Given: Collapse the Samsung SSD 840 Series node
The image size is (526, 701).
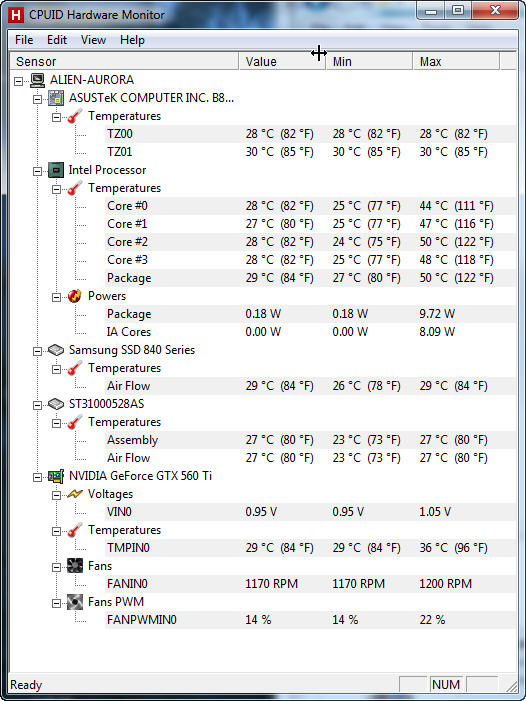Looking at the screenshot, I should point(38,351).
